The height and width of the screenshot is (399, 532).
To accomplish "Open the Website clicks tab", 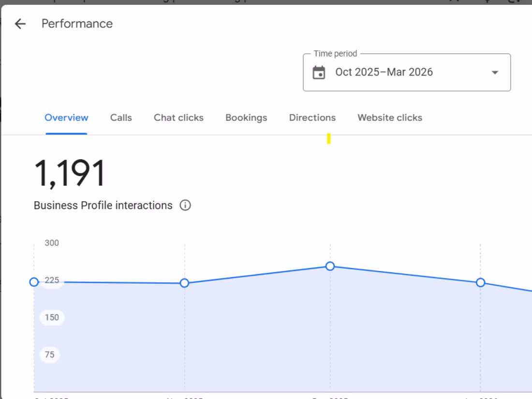I will coord(390,118).
